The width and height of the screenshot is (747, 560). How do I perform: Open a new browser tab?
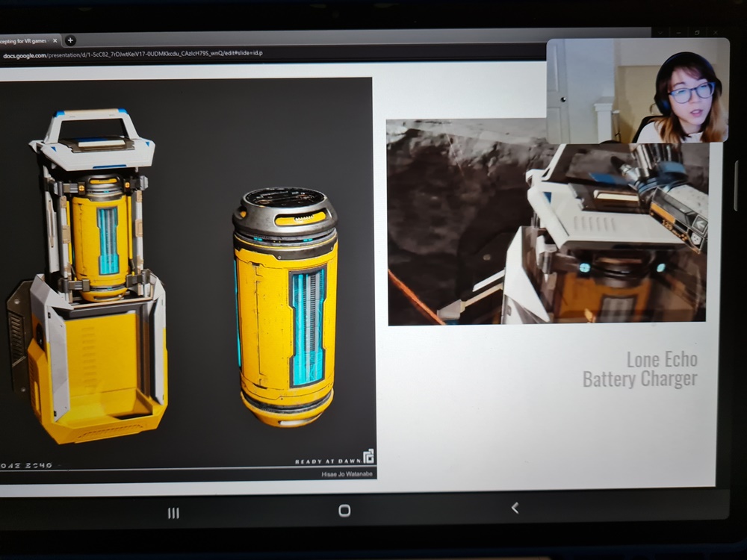pyautogui.click(x=70, y=40)
